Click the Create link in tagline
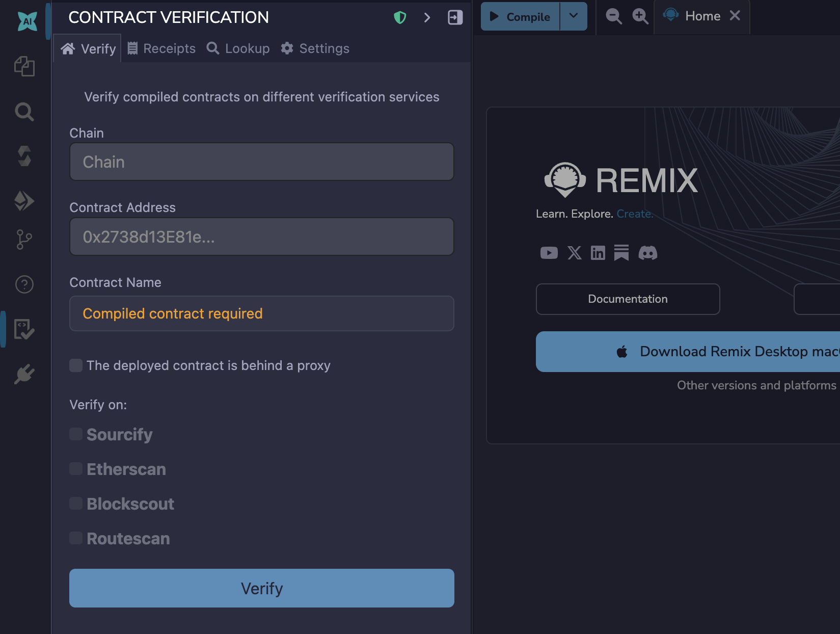Screen dimensions: 840x634 [x=635, y=214]
